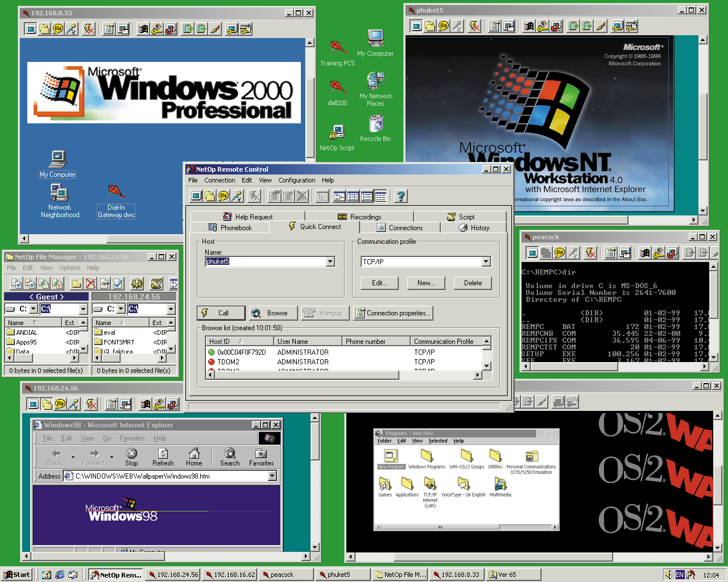This screenshot has width=728, height=582.
Task: Click blue question mark Help icon
Action: [x=401, y=197]
